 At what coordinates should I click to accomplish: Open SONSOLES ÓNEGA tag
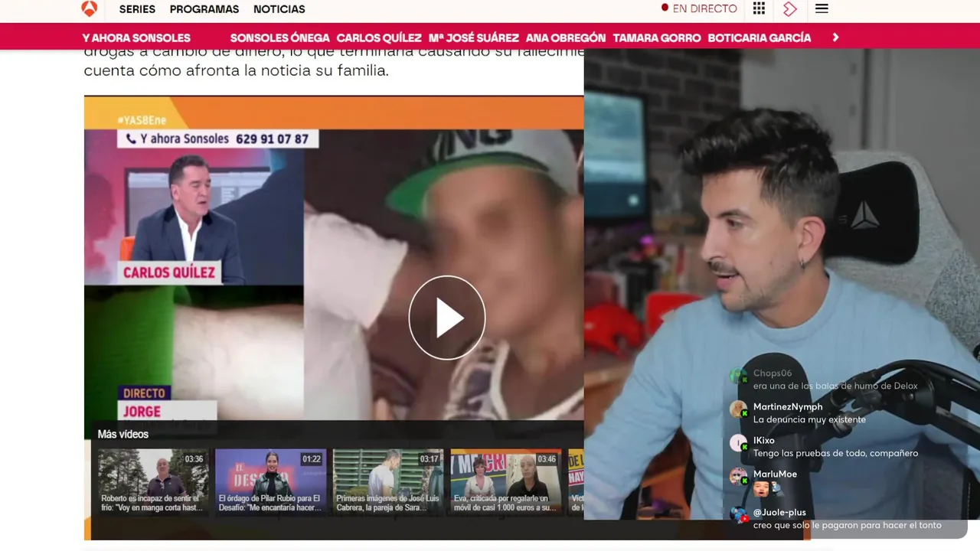click(x=279, y=37)
